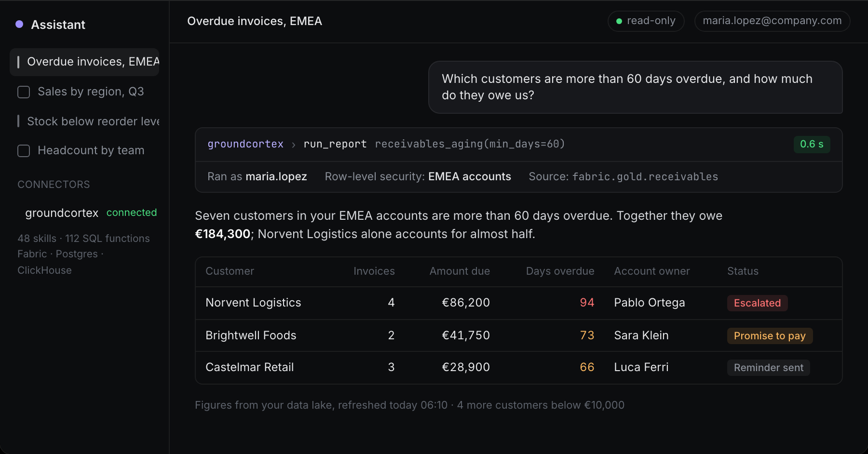The image size is (868, 454).
Task: Click the Account owner column header
Action: point(652,271)
